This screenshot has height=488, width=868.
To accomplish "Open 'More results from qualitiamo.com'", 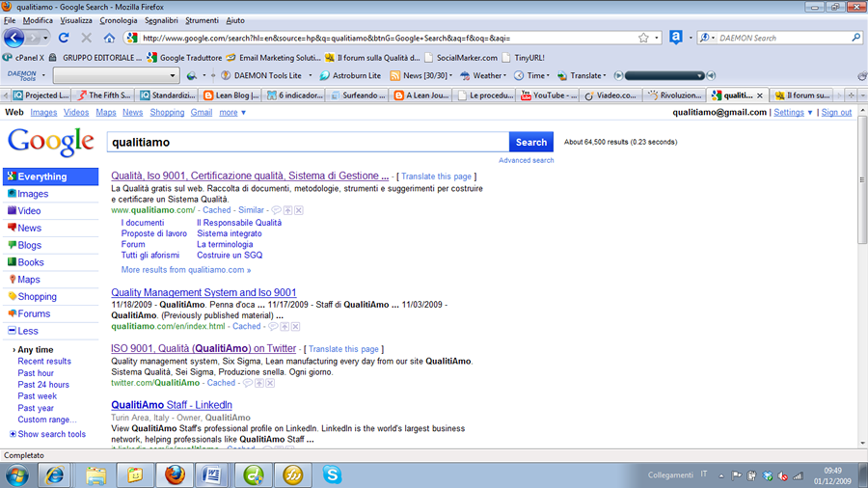I will click(186, 270).
